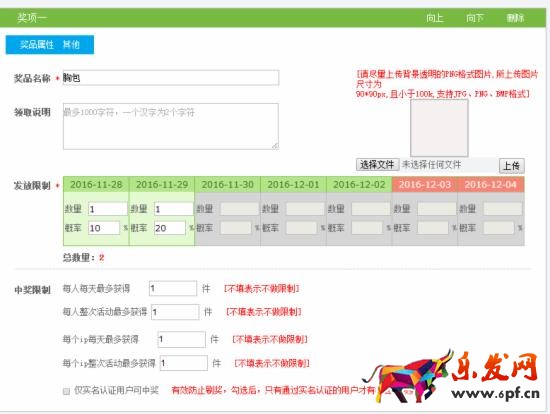The image size is (550, 414).
Task: Select the 奖品属性 其他 tab button
Action: click(50, 45)
